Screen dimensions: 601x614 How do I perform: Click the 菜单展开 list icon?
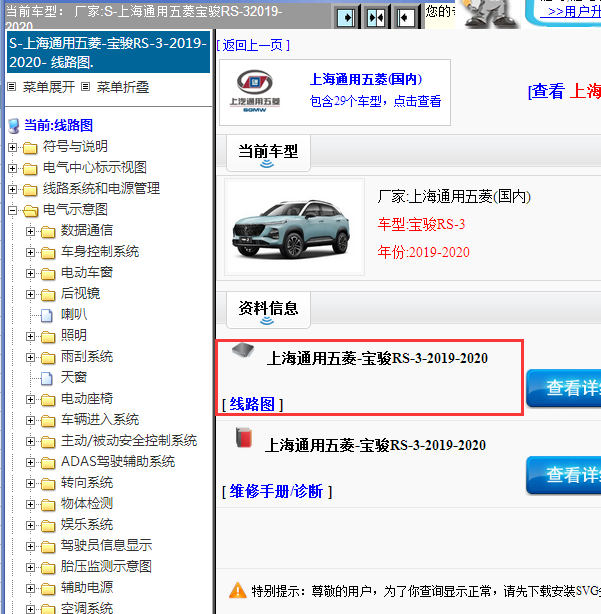click(x=12, y=87)
